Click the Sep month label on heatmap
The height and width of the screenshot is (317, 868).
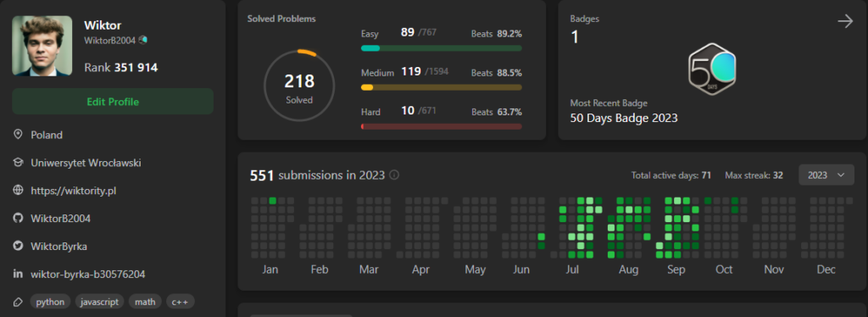pos(676,270)
